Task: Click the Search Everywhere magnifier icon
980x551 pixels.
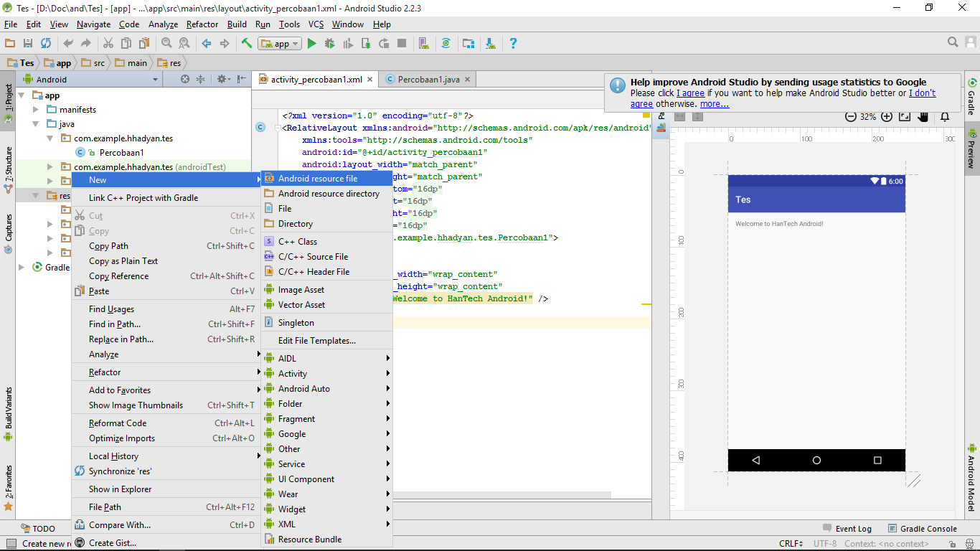Action: click(x=953, y=42)
